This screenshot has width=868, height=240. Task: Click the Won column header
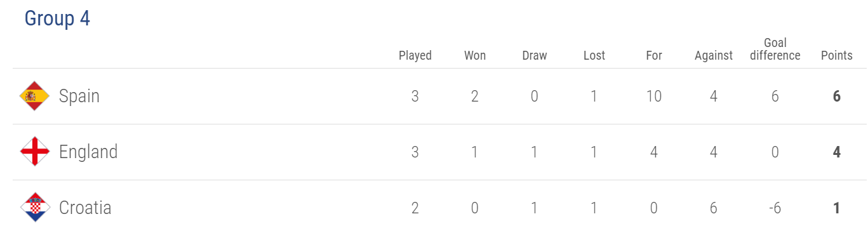[475, 56]
